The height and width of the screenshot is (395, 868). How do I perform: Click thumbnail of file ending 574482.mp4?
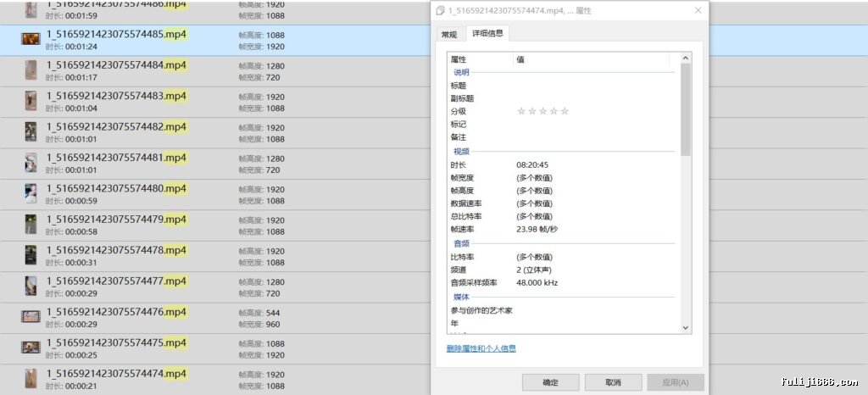coord(31,131)
